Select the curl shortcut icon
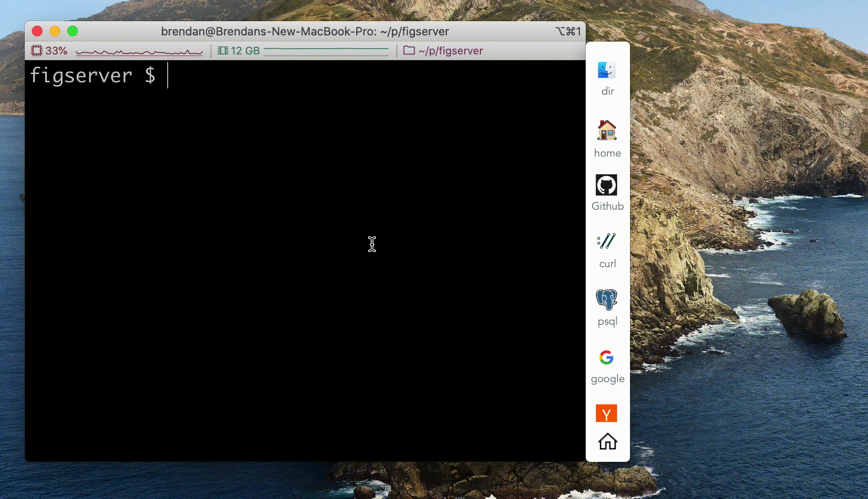 click(607, 241)
